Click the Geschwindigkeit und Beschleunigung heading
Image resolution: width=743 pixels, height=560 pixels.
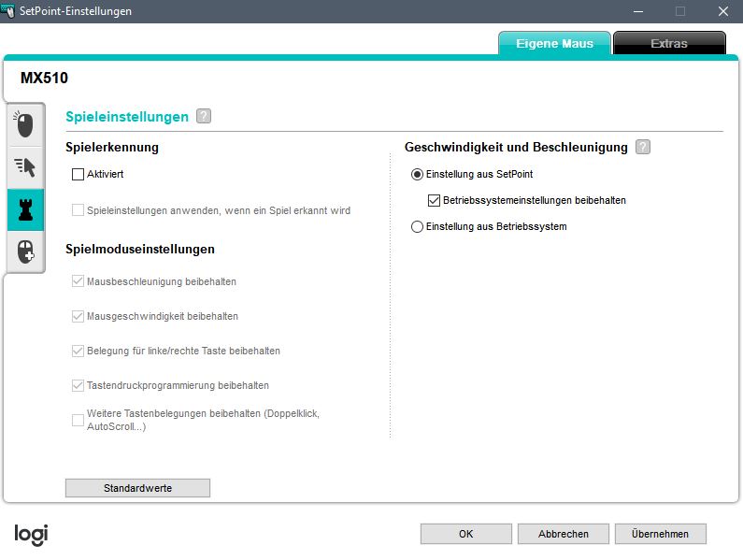(516, 147)
